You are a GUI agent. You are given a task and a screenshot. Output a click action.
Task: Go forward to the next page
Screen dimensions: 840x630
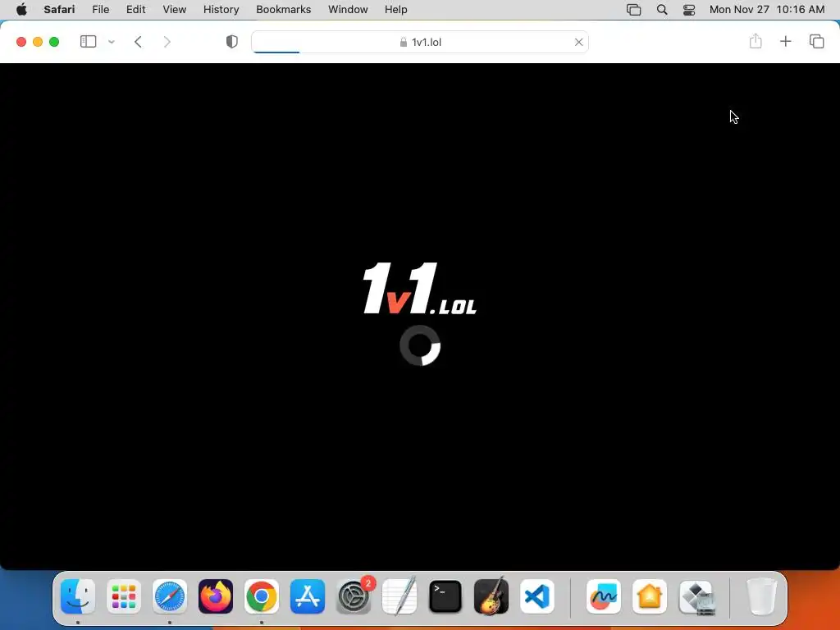coord(167,42)
